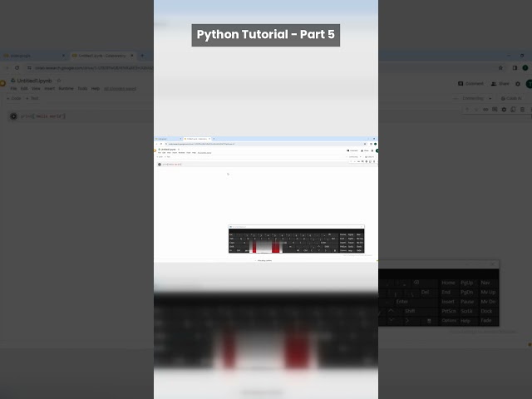Open the Colab AI button
Image resolution: width=532 pixels, height=399 pixels.
511,98
